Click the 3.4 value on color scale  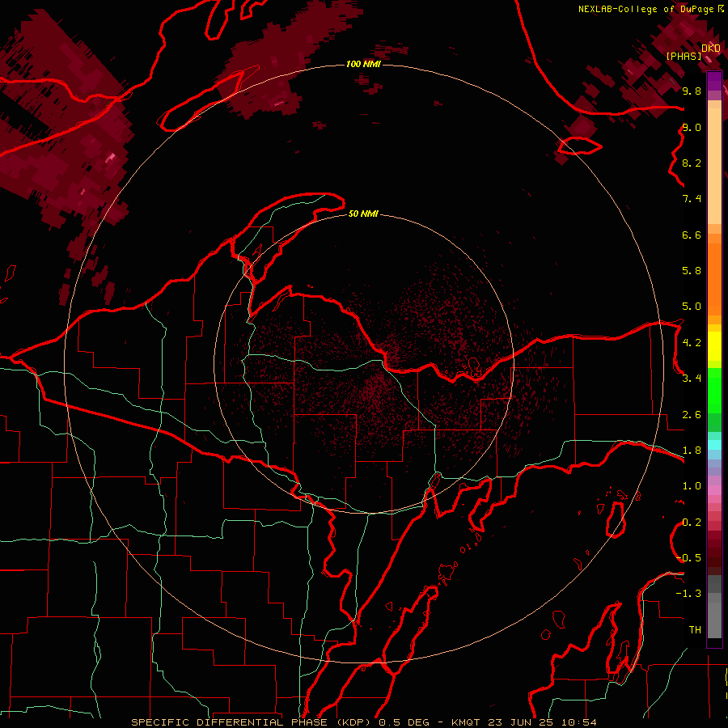click(692, 379)
